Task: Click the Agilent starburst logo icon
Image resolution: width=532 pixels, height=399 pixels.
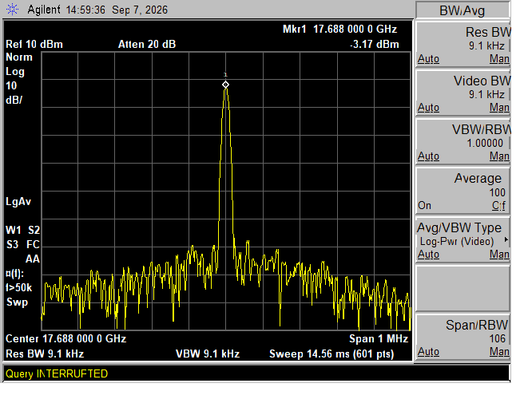Action: tap(13, 9)
